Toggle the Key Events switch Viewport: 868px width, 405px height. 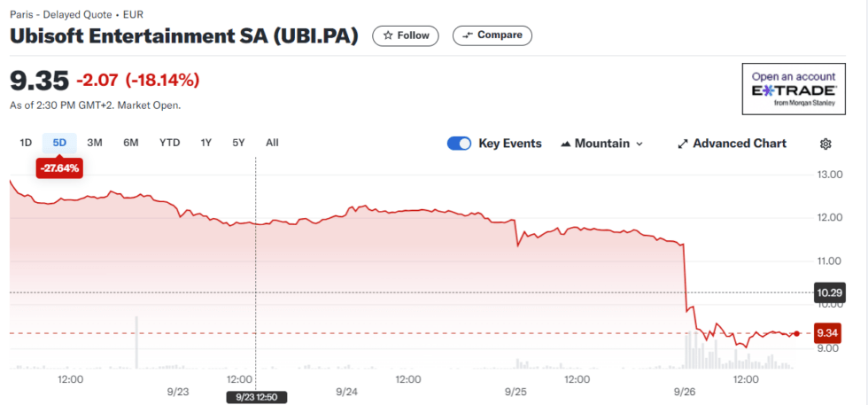tap(459, 144)
